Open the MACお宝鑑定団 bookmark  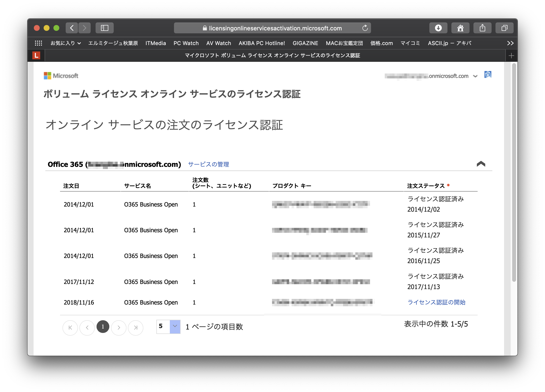click(x=344, y=43)
